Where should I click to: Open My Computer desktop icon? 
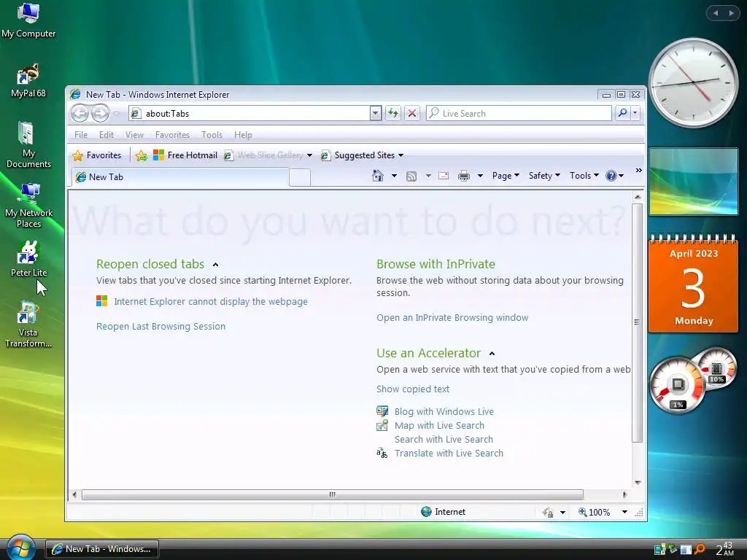point(28,20)
